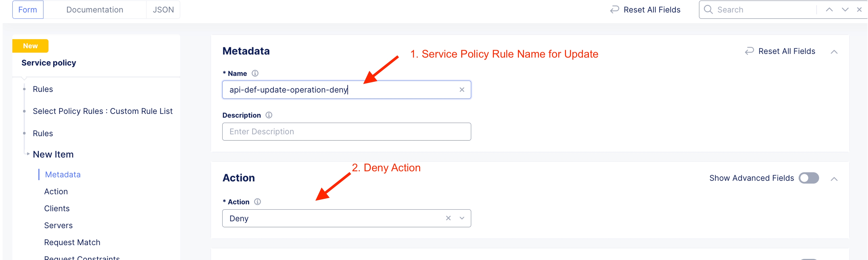Viewport: 868px width, 260px height.
Task: Collapse the Action section
Action: pyautogui.click(x=834, y=179)
